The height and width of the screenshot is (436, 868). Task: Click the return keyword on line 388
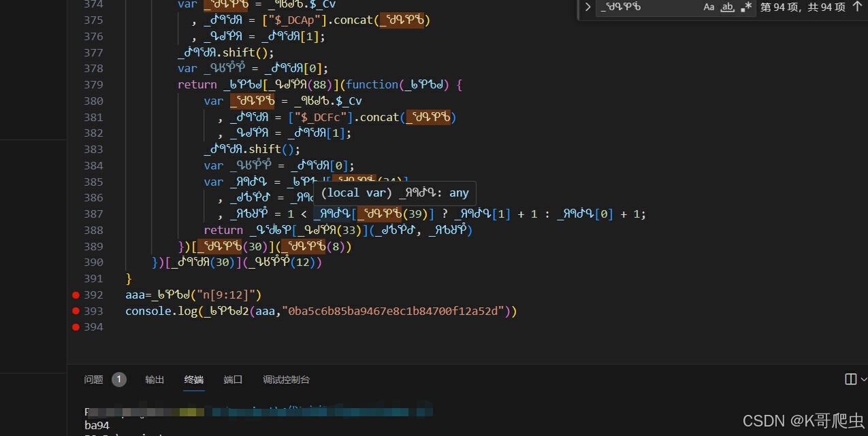click(223, 230)
